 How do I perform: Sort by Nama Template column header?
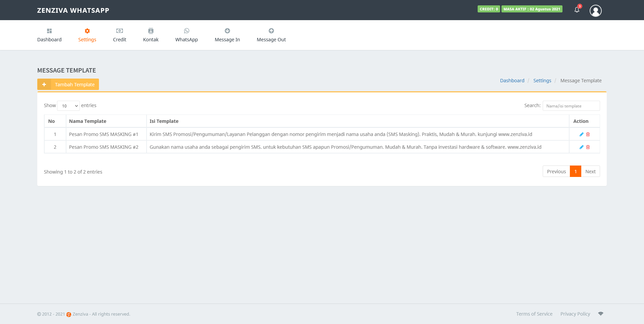click(x=106, y=121)
